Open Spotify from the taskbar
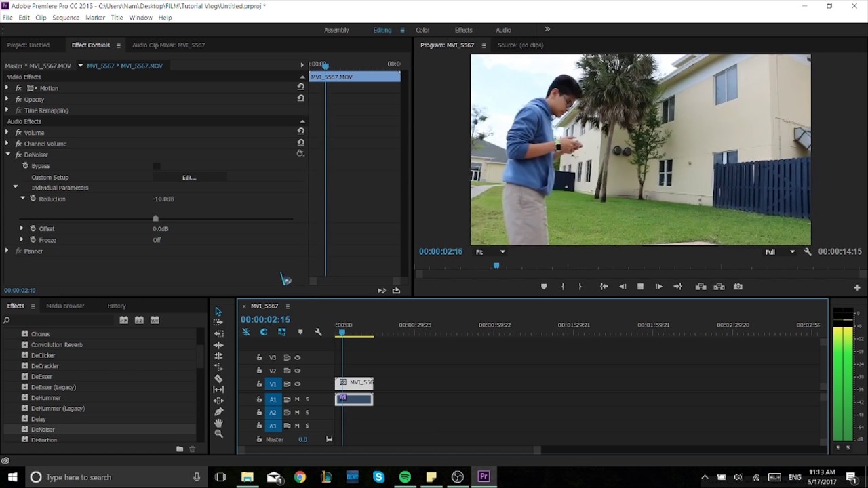Image resolution: width=868 pixels, height=488 pixels. 405,477
